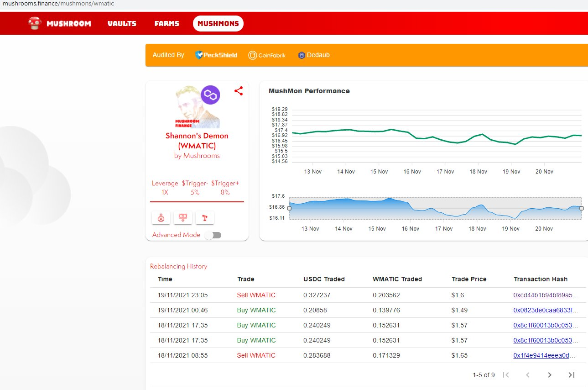Click the '19/11/2021 23:05' time cell

pyautogui.click(x=182, y=295)
